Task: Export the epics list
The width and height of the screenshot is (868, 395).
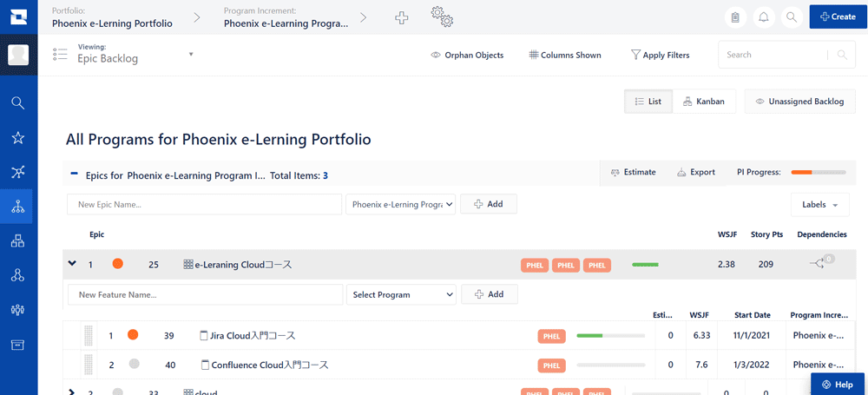Action: [696, 172]
